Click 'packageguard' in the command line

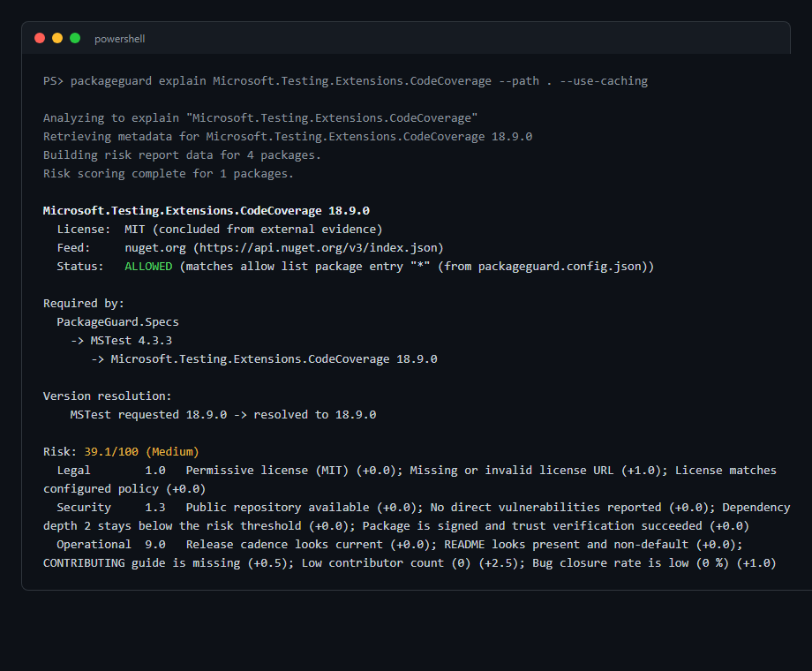point(111,81)
